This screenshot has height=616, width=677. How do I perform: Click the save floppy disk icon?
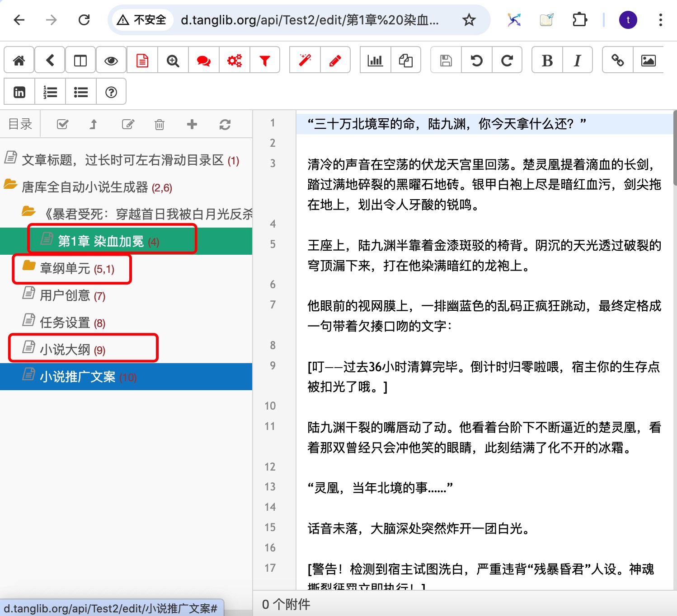(x=446, y=60)
